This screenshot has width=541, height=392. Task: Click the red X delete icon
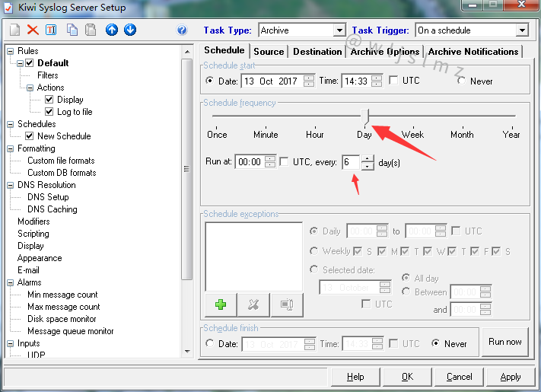pos(33,30)
